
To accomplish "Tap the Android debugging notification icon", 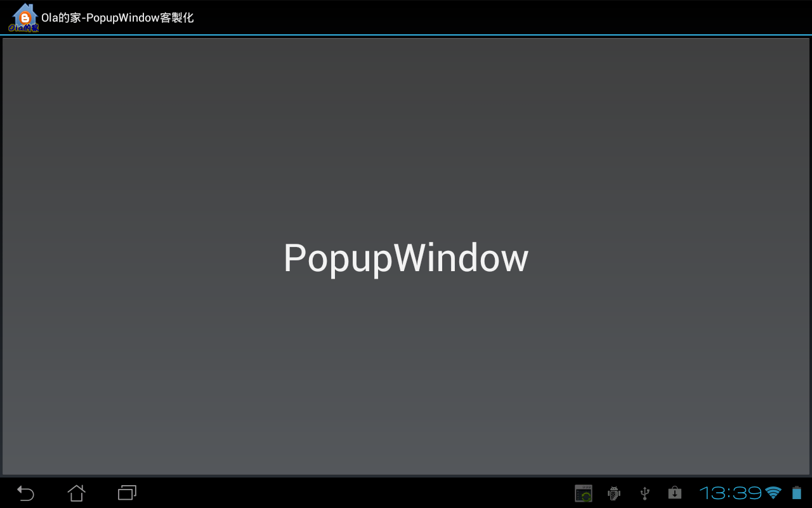I will click(x=613, y=493).
